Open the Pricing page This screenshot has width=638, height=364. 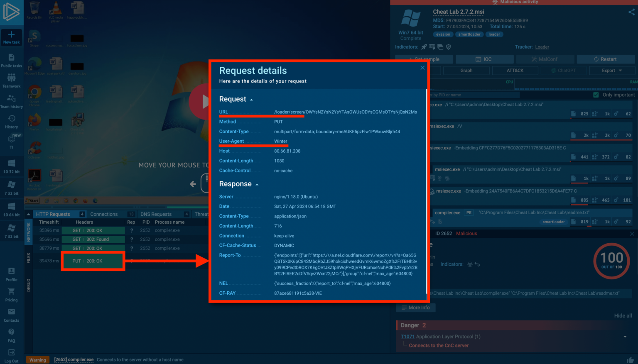pos(12,295)
